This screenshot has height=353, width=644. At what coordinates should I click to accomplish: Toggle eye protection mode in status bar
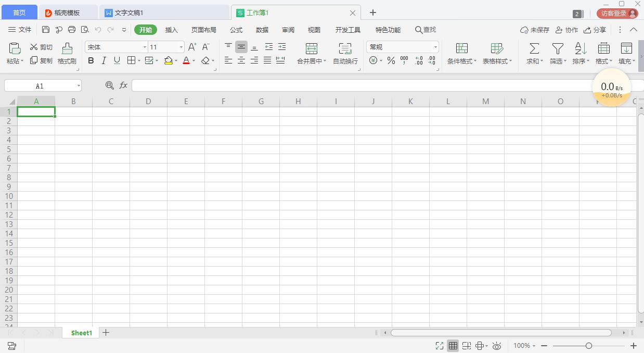[x=497, y=346]
